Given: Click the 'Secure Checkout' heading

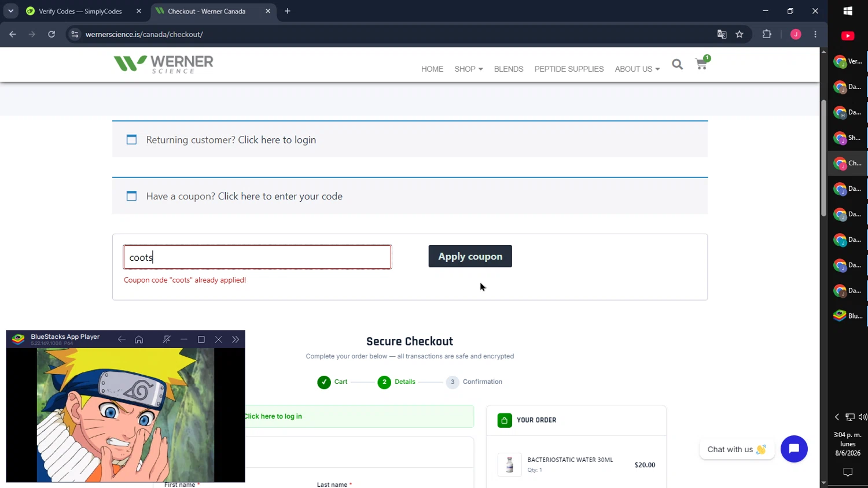Looking at the screenshot, I should pos(410,341).
